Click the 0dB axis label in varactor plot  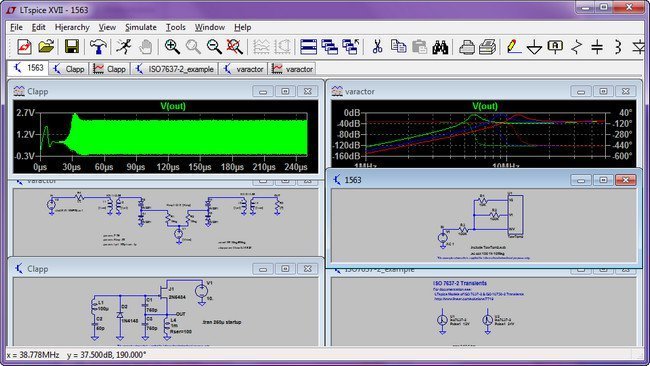click(x=352, y=113)
